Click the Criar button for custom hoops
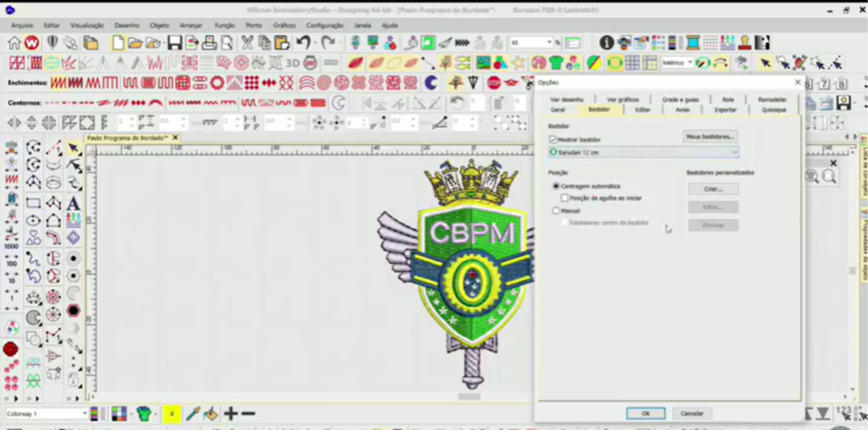The image size is (868, 430). pos(713,189)
